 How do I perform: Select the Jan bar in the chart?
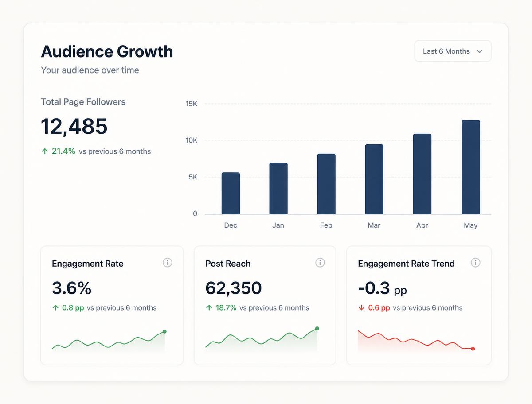pos(278,189)
